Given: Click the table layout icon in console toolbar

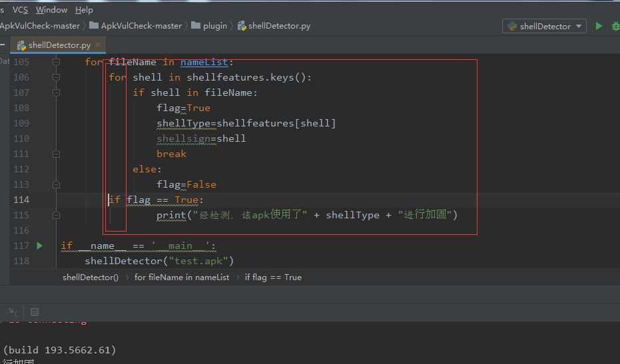Looking at the screenshot, I should 35,312.
